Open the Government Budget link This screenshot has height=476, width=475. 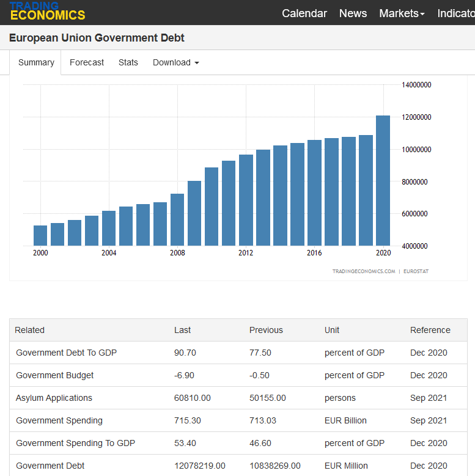pyautogui.click(x=55, y=375)
